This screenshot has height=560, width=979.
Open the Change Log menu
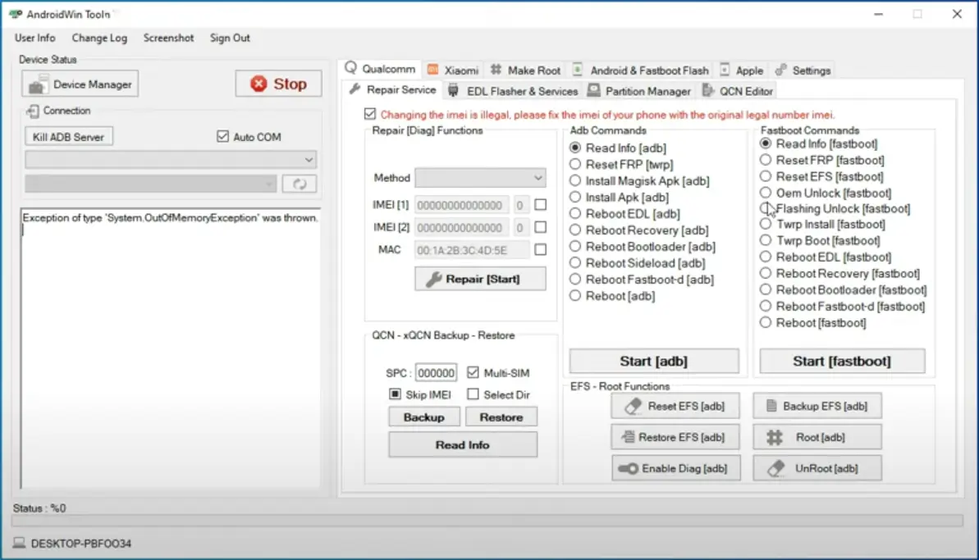(99, 38)
